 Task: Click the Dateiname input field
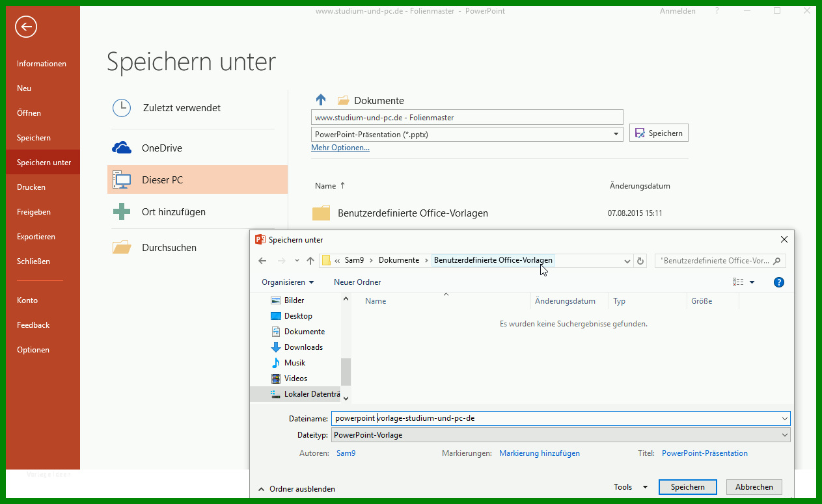(560, 418)
